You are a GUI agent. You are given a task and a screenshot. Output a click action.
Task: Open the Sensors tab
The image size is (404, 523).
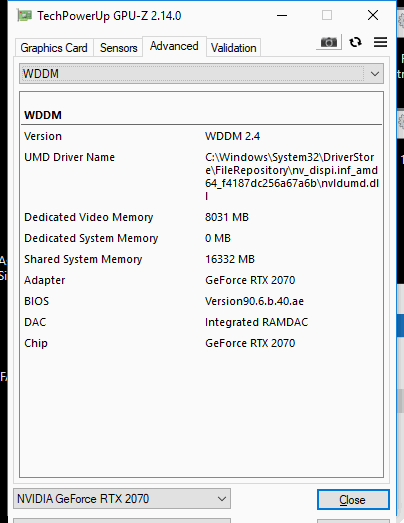pos(118,48)
